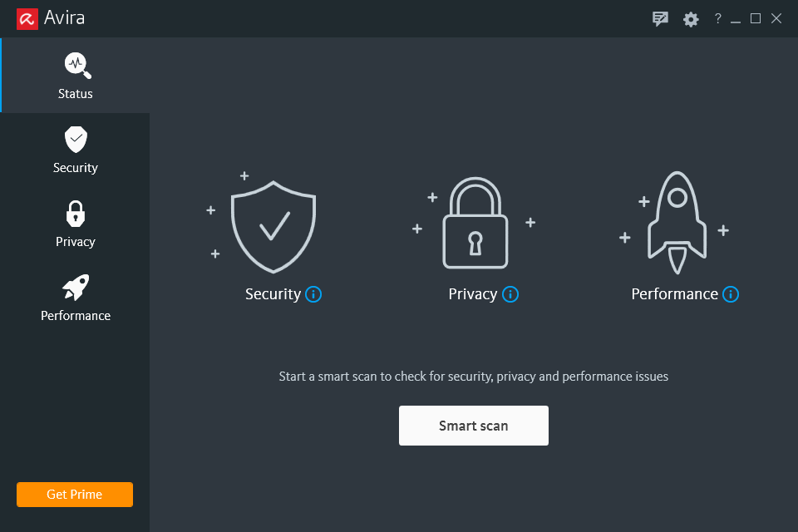Show info for Privacy status
Screen dimensions: 798x532
coord(510,294)
